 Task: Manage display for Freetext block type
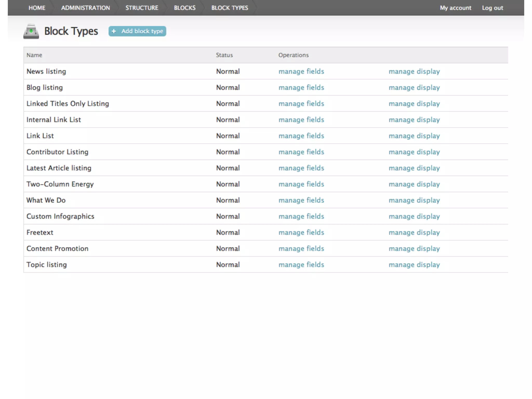pyautogui.click(x=414, y=232)
